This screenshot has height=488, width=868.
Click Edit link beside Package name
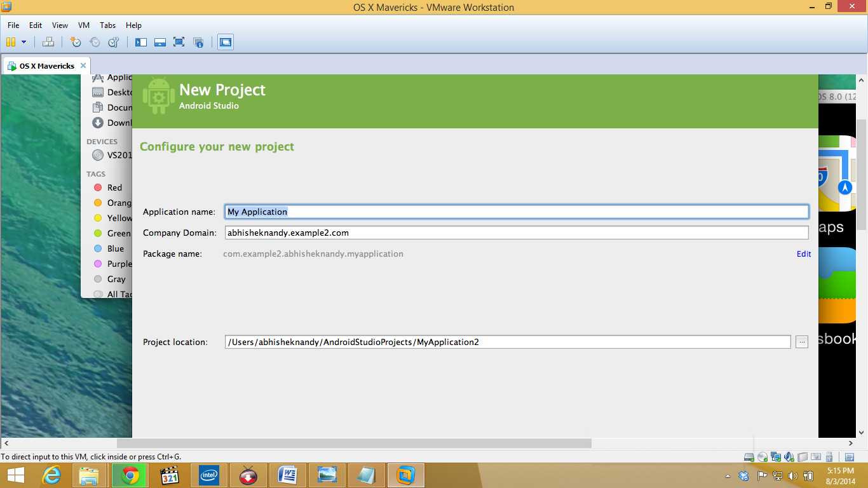(x=804, y=254)
